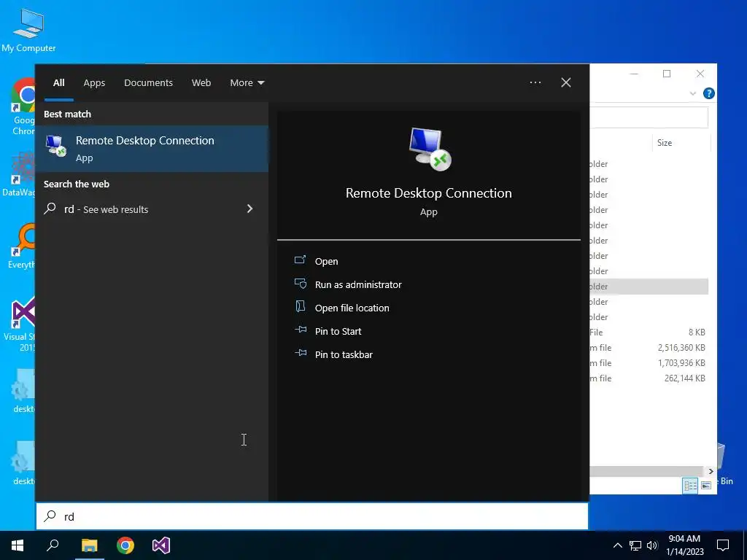Select the All search tab
Image resolution: width=747 pixels, height=560 pixels.
[59, 83]
